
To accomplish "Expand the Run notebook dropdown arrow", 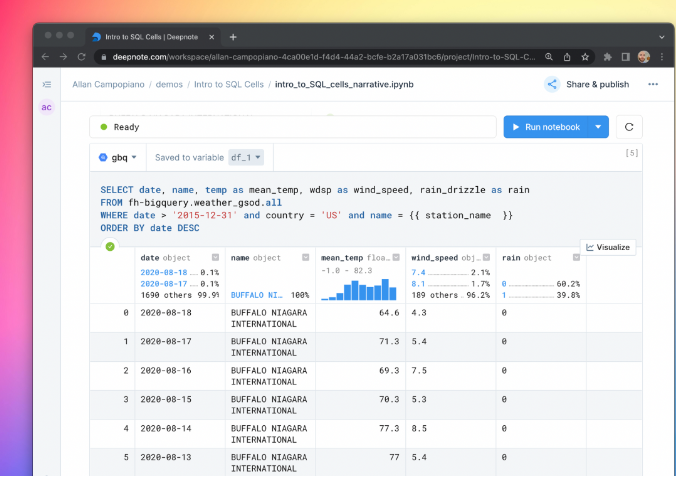I will click(598, 127).
